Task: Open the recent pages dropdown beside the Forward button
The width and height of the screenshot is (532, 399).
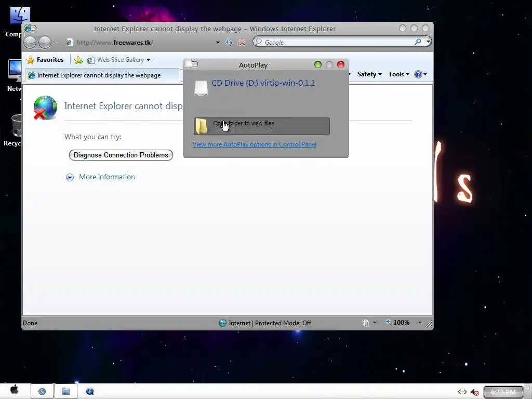Action: pos(56,43)
